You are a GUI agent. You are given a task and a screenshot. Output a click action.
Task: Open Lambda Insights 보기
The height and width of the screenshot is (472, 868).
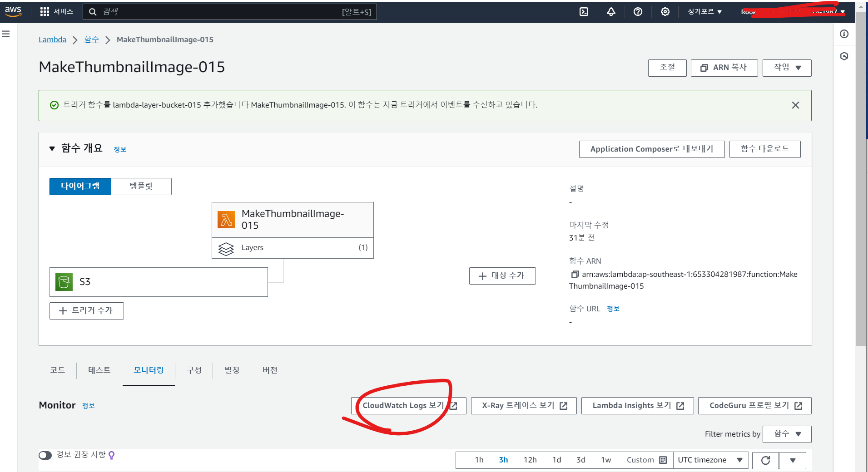coord(638,406)
